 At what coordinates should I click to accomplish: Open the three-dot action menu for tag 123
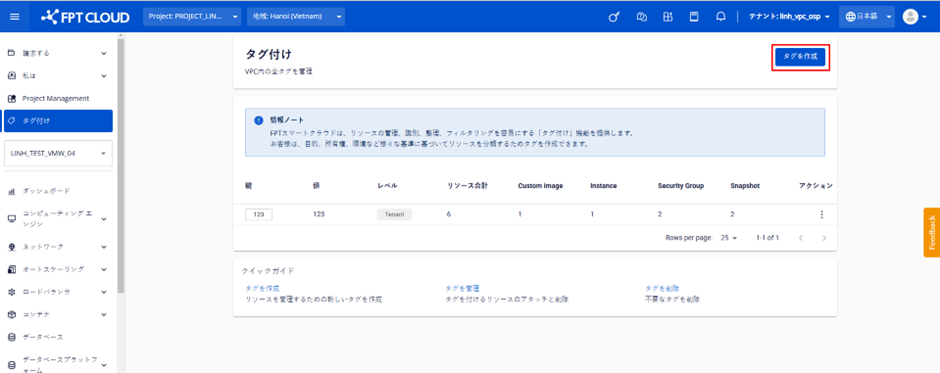click(x=821, y=214)
